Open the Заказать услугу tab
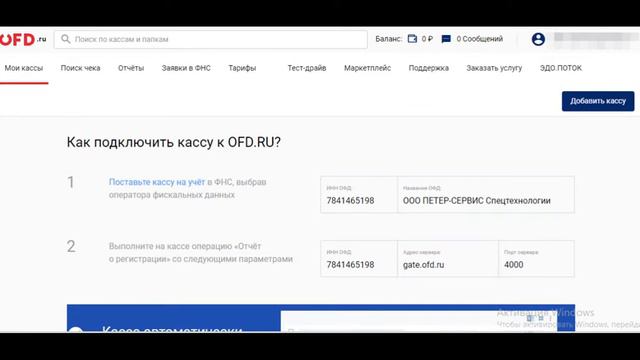Image resolution: width=640 pixels, height=360 pixels. 494,68
